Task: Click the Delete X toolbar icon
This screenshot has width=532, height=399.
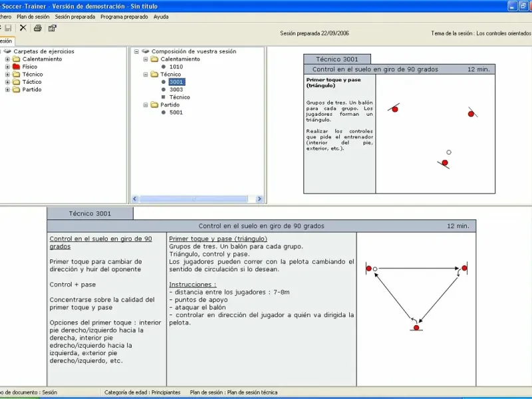Action: click(23, 28)
